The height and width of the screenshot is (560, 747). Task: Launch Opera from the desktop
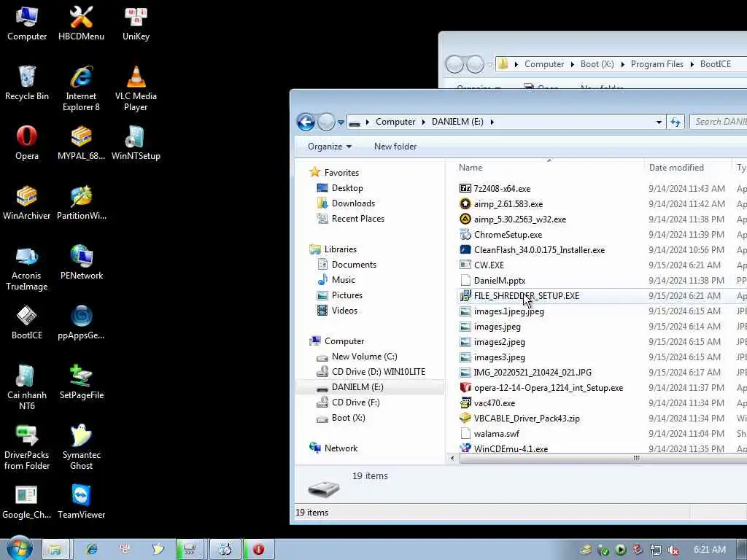click(x=27, y=144)
